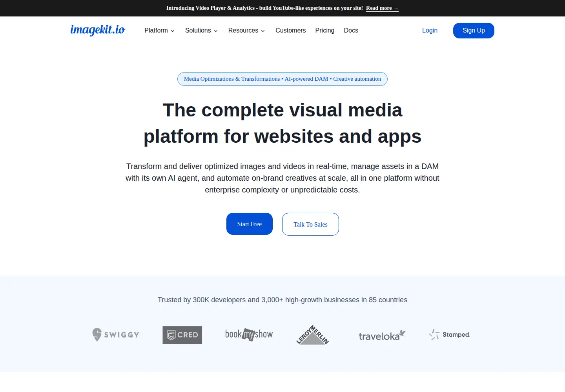Navigate to Docs

(x=351, y=31)
